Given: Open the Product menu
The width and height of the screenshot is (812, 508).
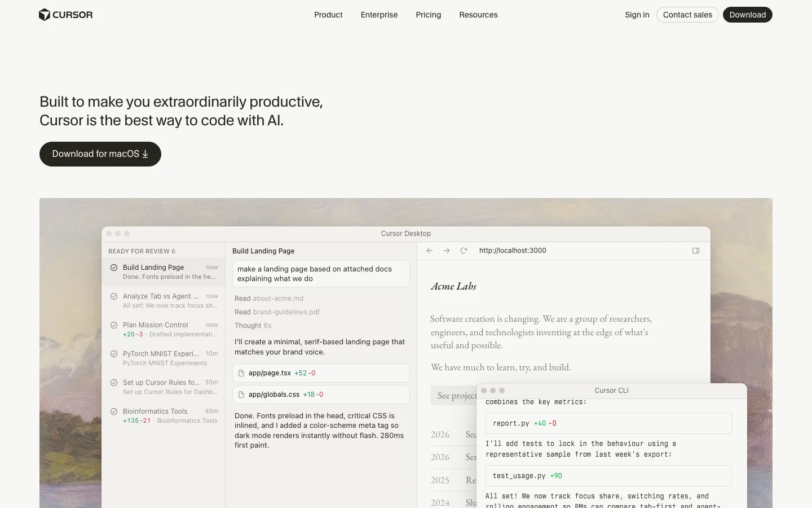Looking at the screenshot, I should [328, 15].
